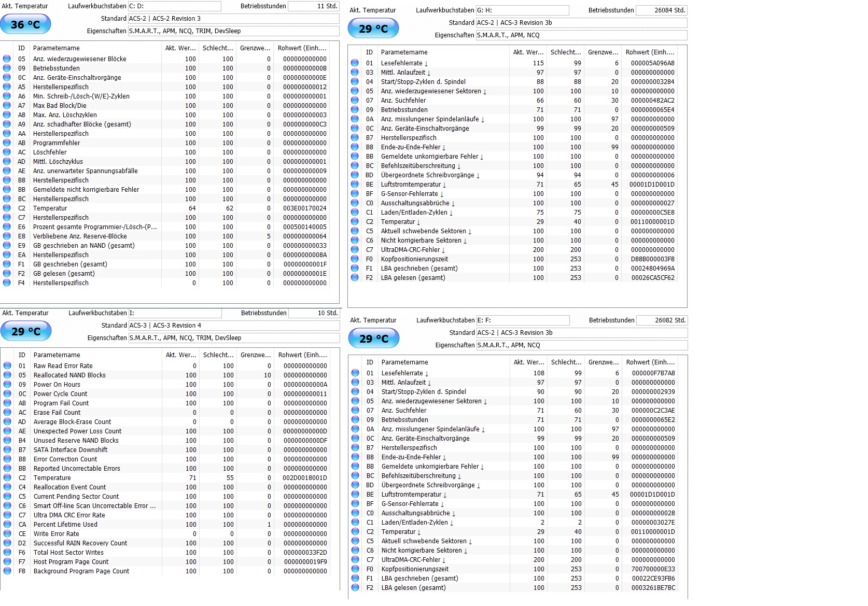
Task: Click UltraDMA-CRC-Fehler status orb in G: H: panel
Action: click(355, 249)
